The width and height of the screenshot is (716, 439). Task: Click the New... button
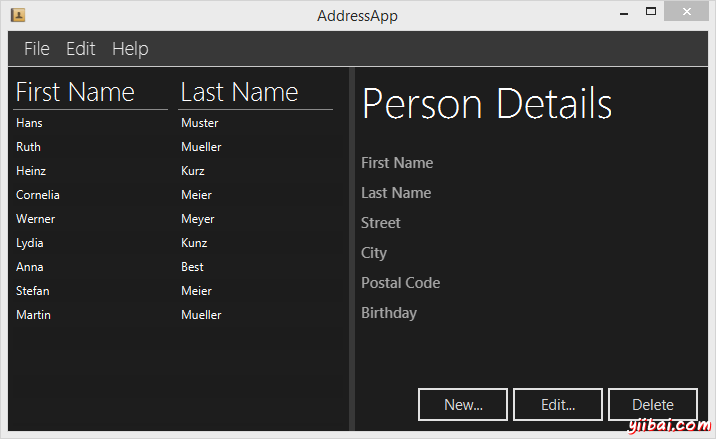[463, 404]
